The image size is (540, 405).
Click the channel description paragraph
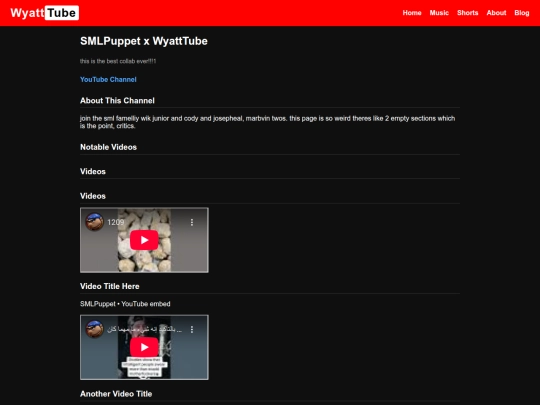[267, 122]
